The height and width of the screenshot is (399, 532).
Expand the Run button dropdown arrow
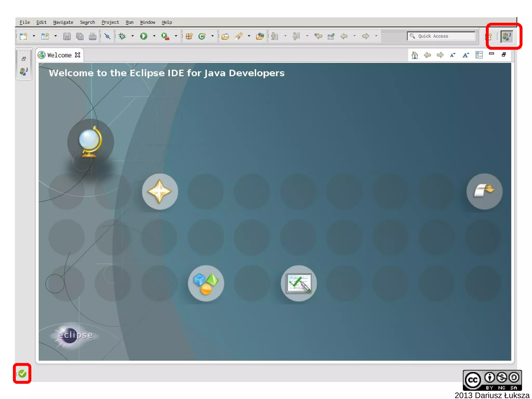[x=154, y=36]
